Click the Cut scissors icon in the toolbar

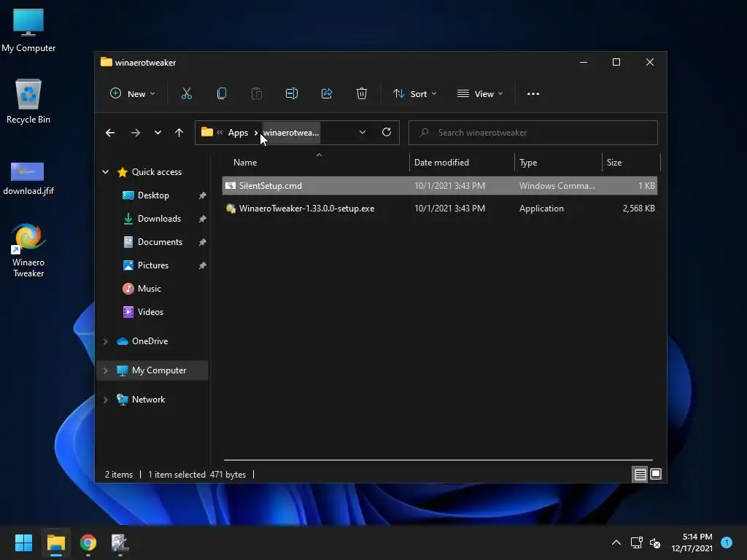(x=186, y=94)
